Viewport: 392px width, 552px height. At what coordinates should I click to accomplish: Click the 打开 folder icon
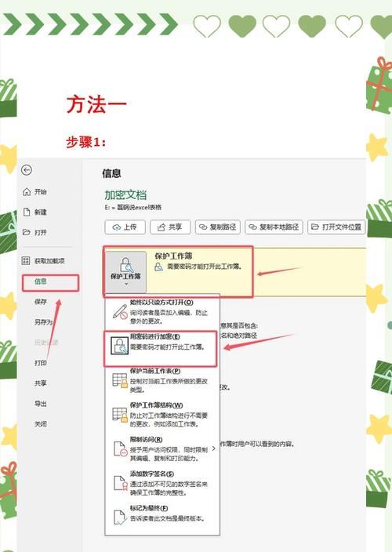(x=27, y=232)
